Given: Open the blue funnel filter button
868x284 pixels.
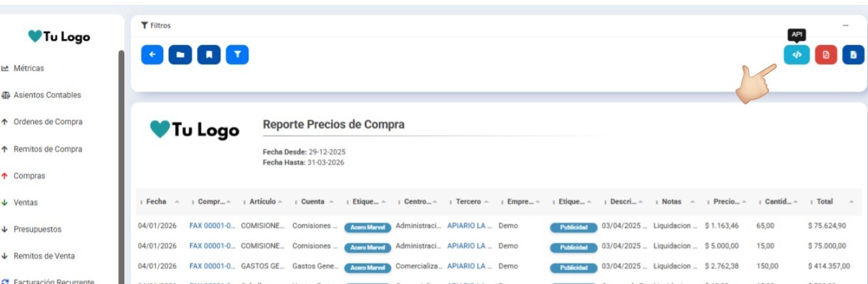Looking at the screenshot, I should tap(237, 55).
